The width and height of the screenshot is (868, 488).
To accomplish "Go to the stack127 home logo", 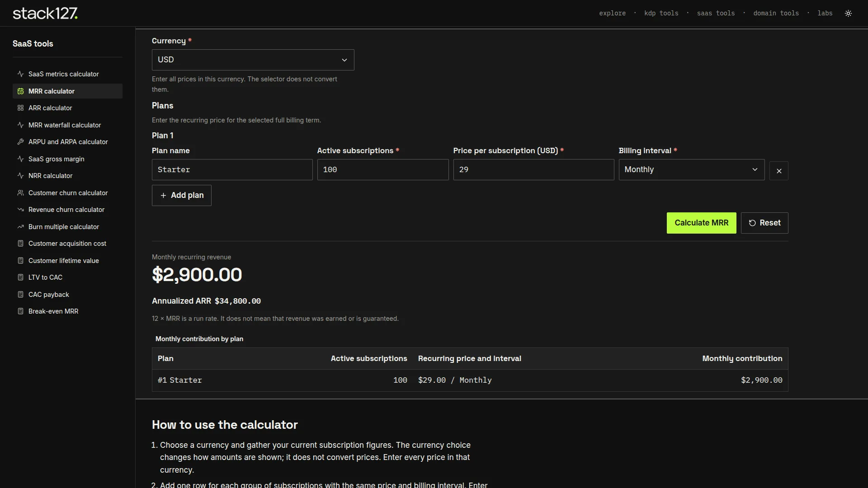I will click(x=45, y=13).
